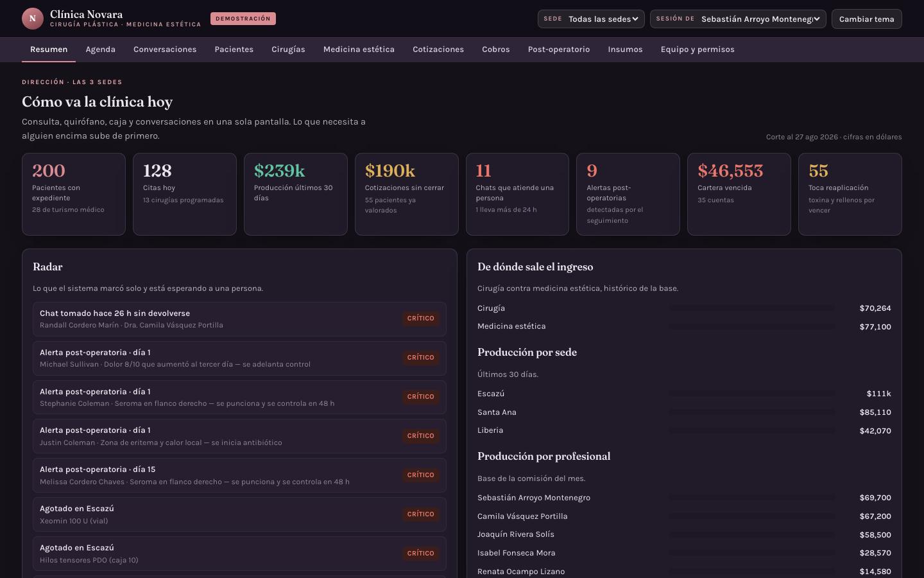Click Sebastián Arroyo Montenegro in professional list
Screen dimensions: 924x578
534,498
